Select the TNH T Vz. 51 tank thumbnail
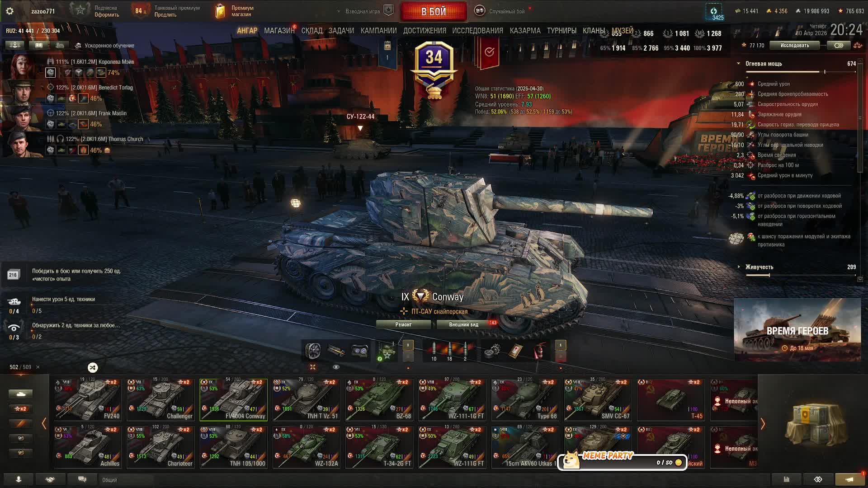868x488 pixels. [307, 400]
